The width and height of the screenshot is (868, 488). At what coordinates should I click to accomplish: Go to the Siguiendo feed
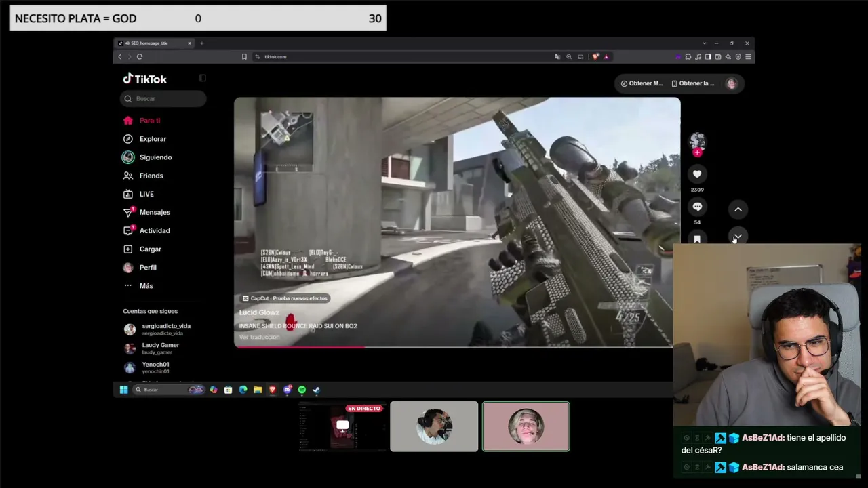click(148, 157)
